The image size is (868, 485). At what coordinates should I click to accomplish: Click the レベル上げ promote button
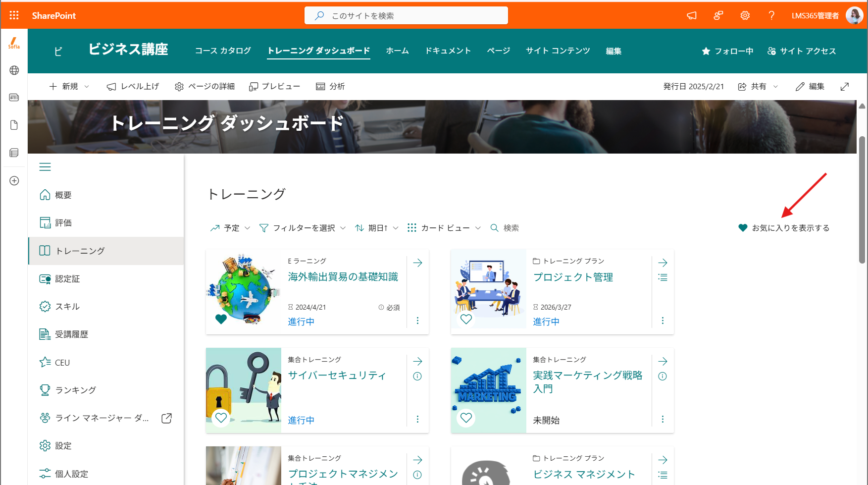[x=133, y=87]
